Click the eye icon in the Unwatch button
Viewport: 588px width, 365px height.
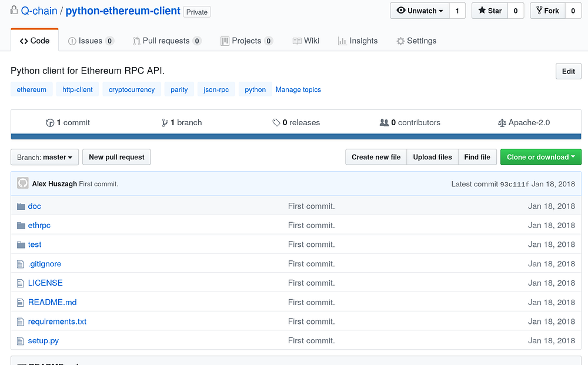coord(401,10)
